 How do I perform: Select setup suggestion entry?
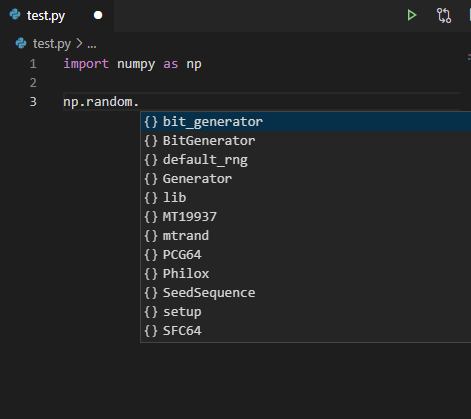tap(306, 312)
